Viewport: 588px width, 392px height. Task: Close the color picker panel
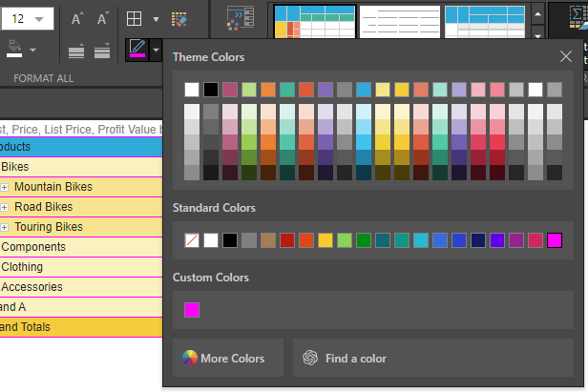pos(565,57)
